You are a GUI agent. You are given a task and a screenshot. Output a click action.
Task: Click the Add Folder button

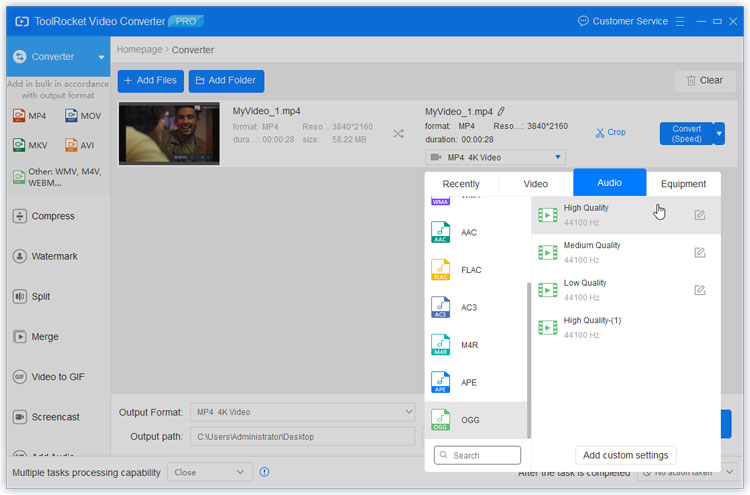(x=226, y=80)
